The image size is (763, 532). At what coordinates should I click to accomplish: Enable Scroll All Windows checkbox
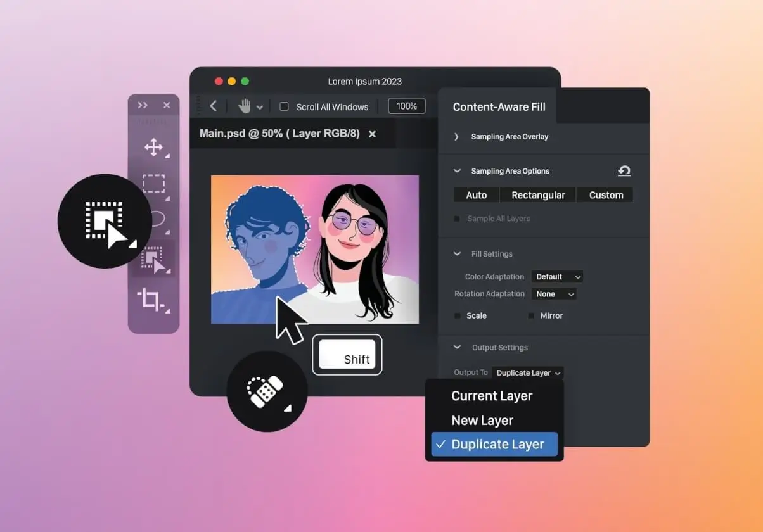click(285, 106)
